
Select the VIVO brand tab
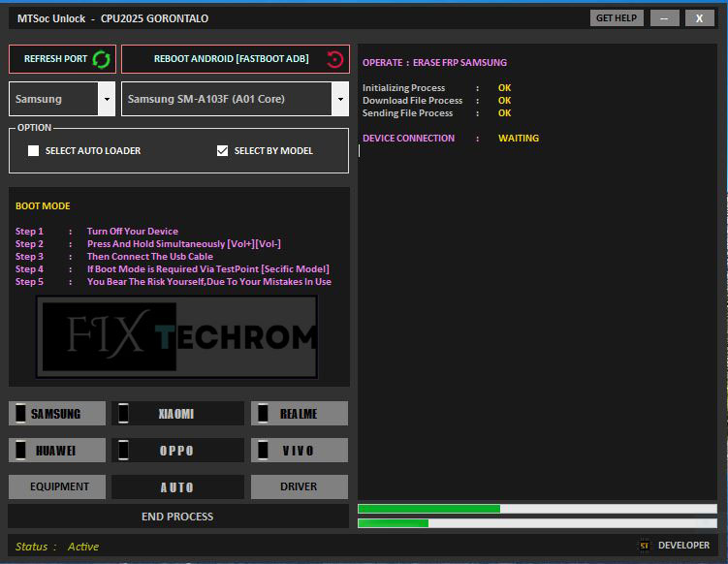[300, 450]
